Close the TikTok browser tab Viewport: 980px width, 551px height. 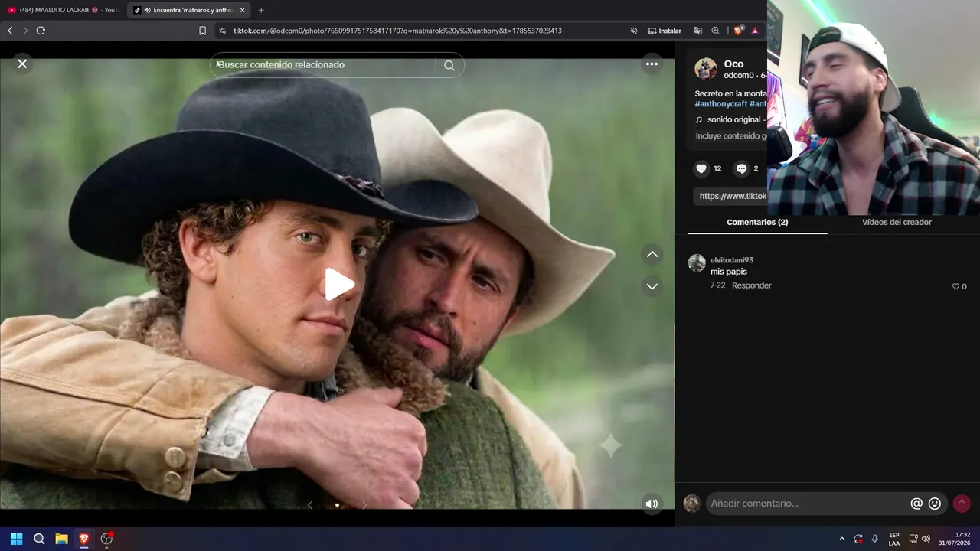[243, 10]
